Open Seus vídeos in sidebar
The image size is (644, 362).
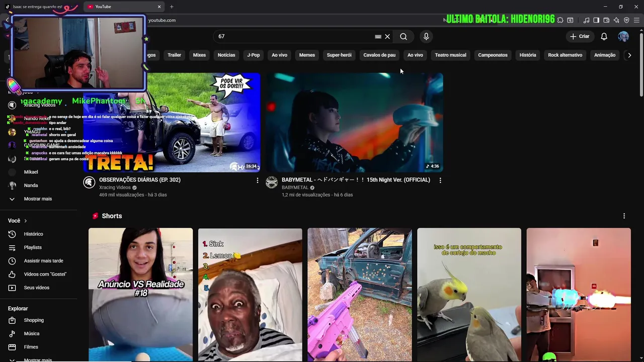(x=36, y=288)
